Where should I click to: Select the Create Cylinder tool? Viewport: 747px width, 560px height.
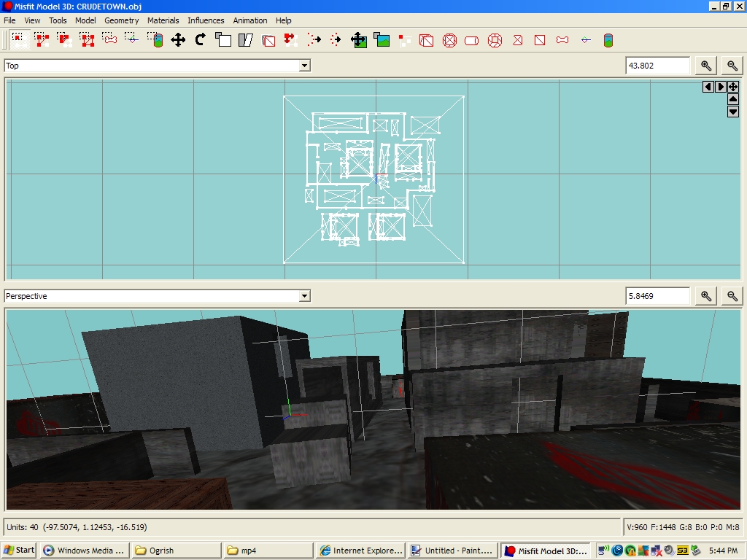tap(472, 41)
